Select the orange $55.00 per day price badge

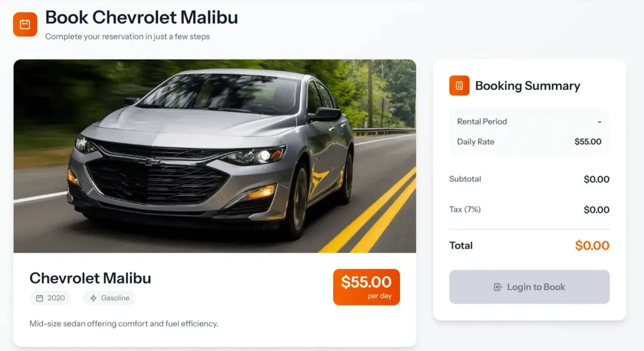(366, 287)
